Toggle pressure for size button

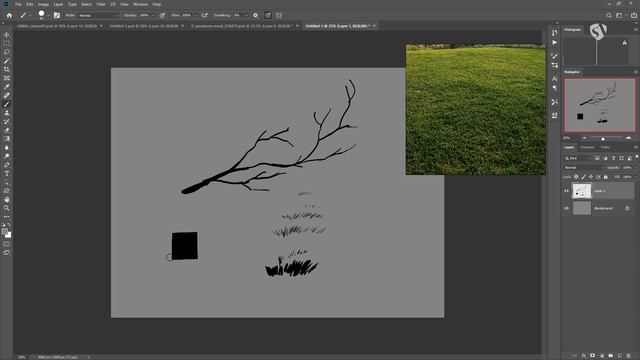[x=268, y=15]
